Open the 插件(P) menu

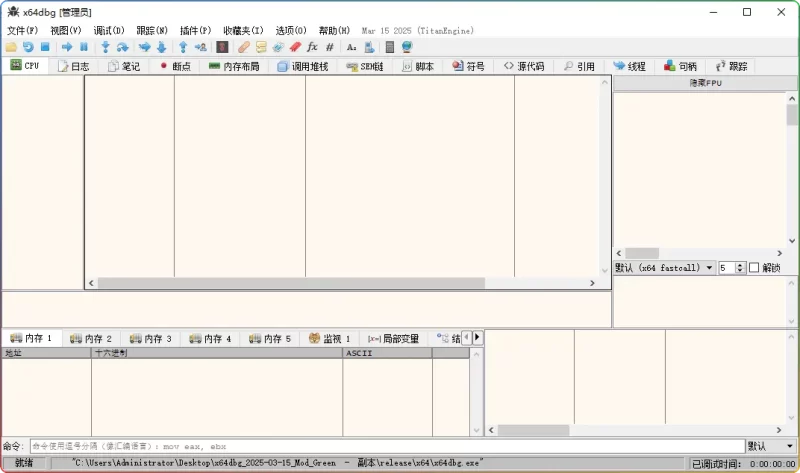click(x=195, y=31)
